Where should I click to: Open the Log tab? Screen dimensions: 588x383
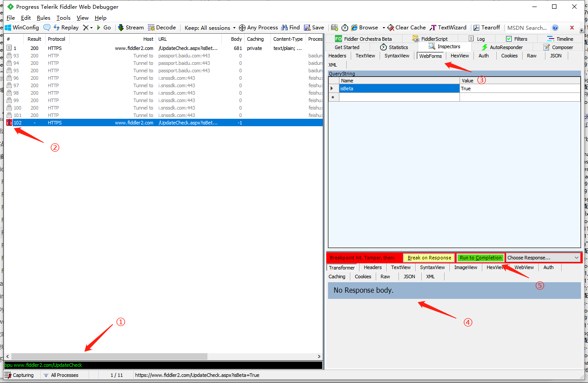point(477,39)
